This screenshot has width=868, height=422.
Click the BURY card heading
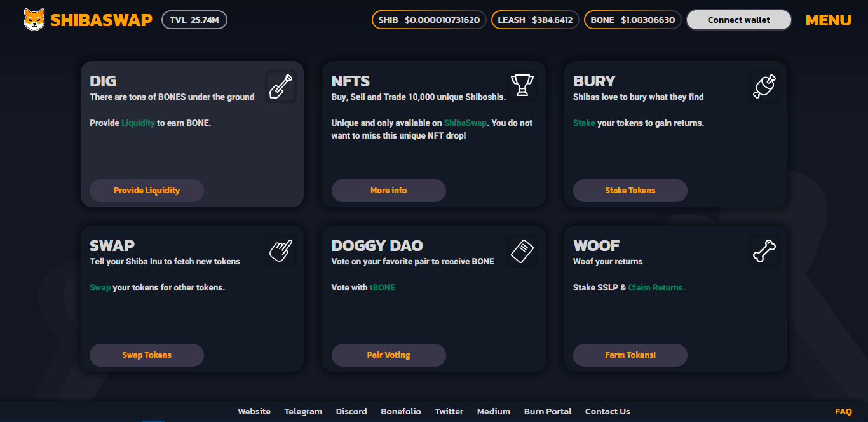pos(594,81)
